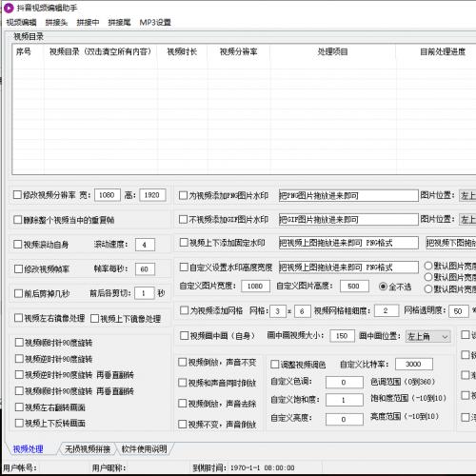The width and height of the screenshot is (476, 476).
Task: Open the 画中画位置 左上角 dropdown
Action: pyautogui.click(x=427, y=336)
